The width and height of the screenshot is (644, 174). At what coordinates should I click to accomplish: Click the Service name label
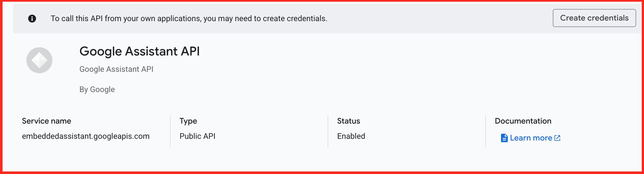pos(46,121)
